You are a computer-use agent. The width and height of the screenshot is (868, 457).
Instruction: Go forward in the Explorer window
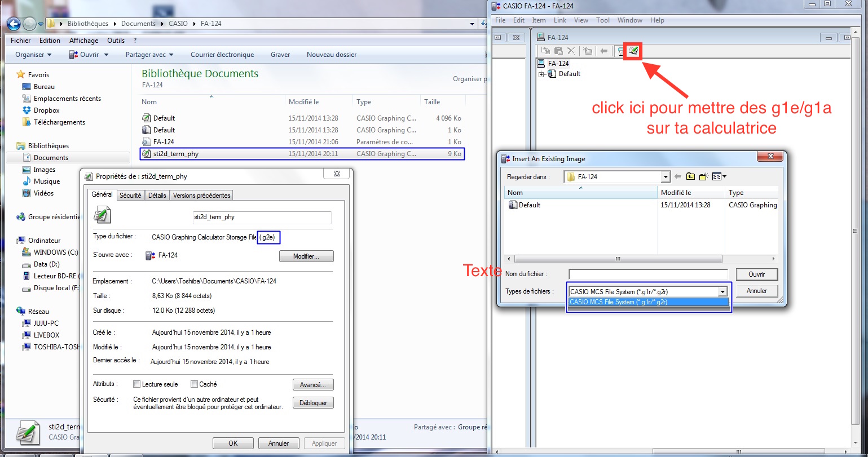click(x=30, y=24)
